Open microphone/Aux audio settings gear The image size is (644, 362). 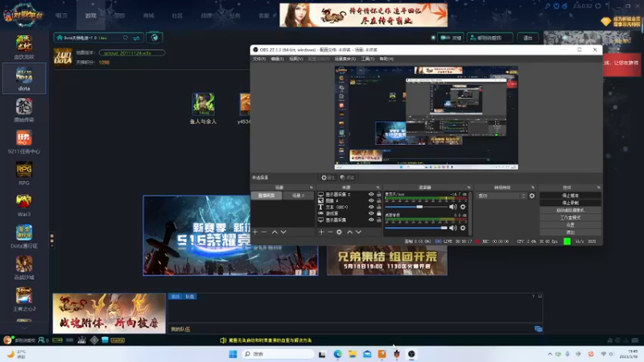pos(463,207)
